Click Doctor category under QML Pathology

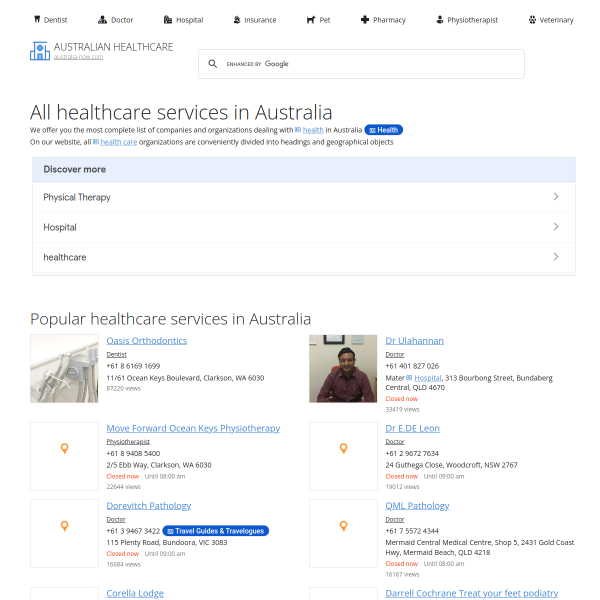(x=395, y=520)
